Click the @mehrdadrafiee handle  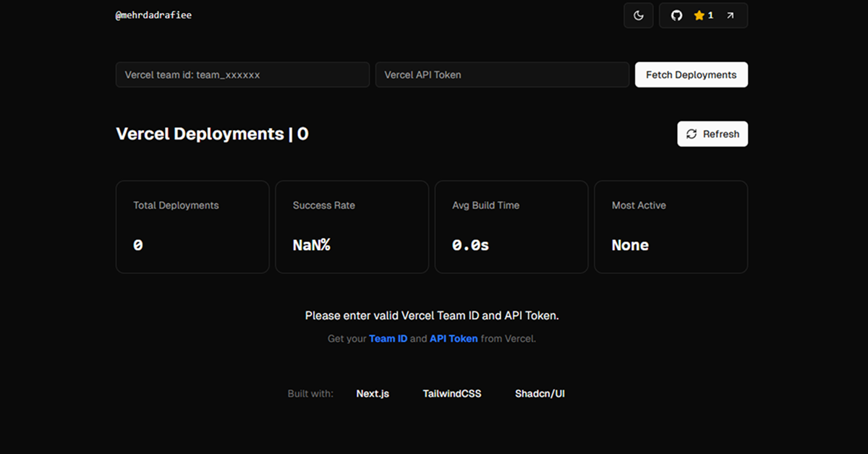point(153,15)
